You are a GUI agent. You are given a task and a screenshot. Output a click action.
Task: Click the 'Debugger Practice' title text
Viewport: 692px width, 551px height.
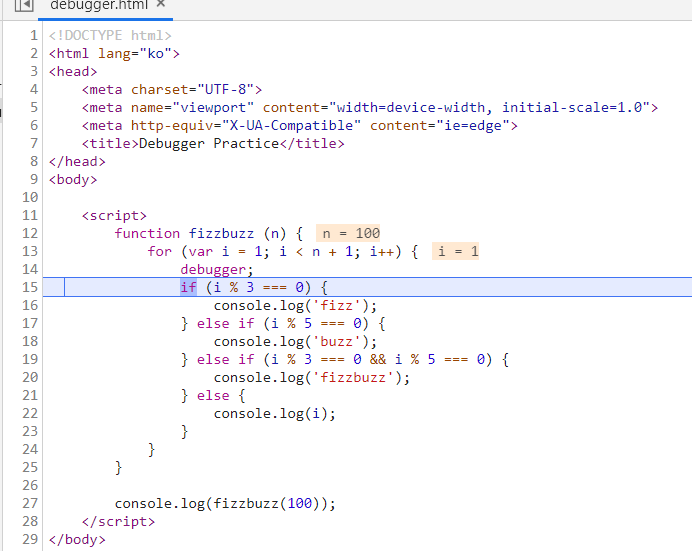click(209, 144)
